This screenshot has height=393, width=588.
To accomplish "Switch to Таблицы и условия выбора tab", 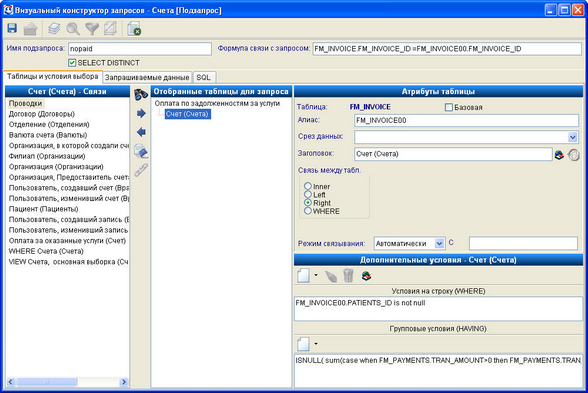I will [x=52, y=76].
